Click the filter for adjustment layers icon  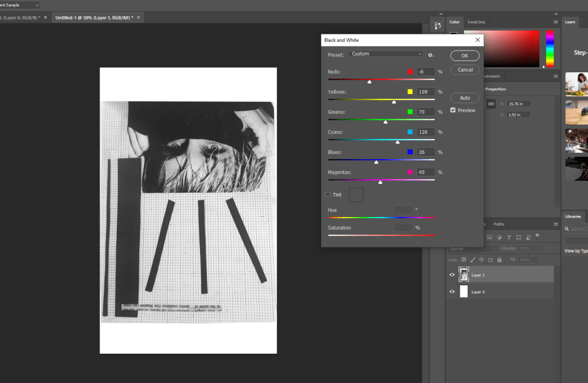499,237
